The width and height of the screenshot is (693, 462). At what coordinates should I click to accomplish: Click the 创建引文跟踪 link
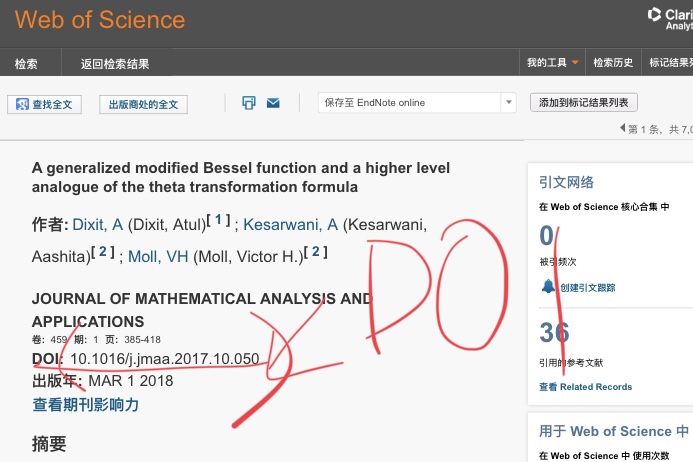tap(587, 288)
